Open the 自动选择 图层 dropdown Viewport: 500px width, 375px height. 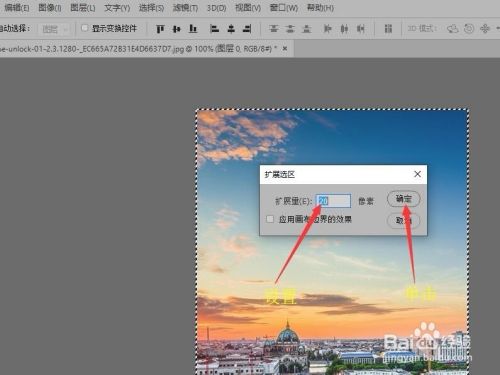coord(55,29)
